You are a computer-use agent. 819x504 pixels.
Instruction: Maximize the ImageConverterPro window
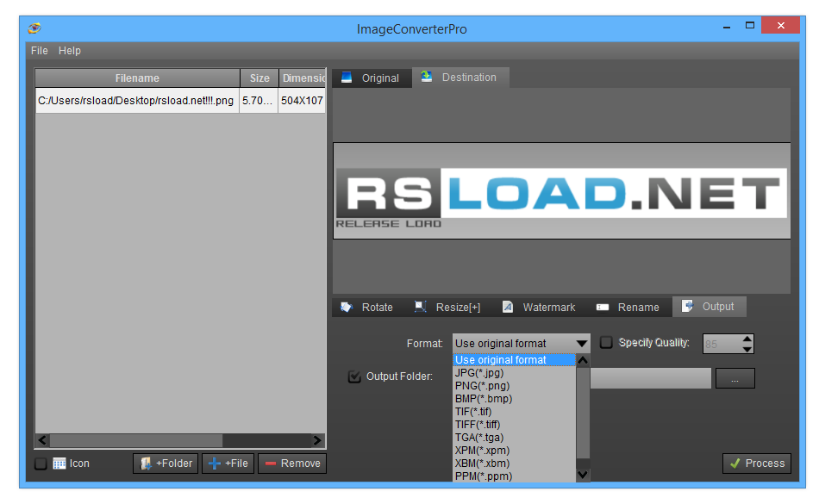(750, 25)
